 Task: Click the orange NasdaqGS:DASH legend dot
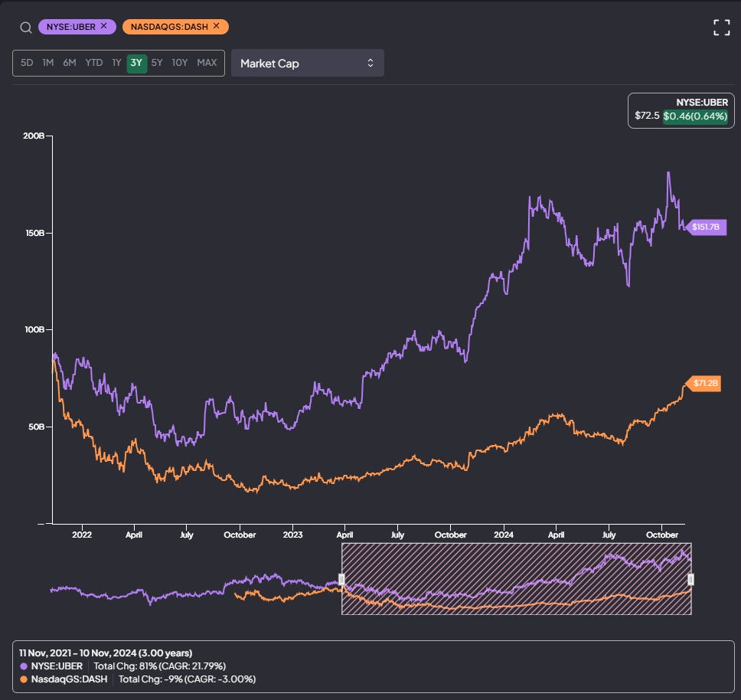tap(24, 679)
